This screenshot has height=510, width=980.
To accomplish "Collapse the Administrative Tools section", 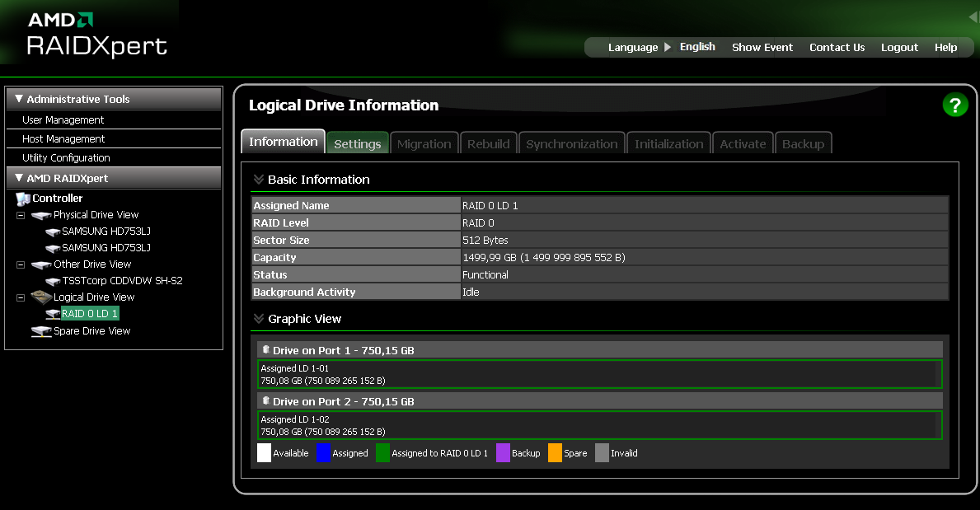I will pos(19,99).
